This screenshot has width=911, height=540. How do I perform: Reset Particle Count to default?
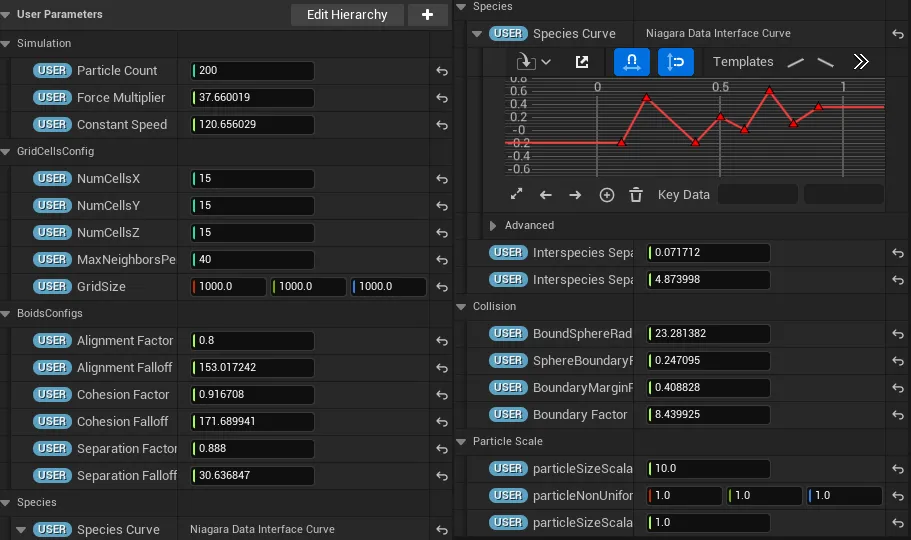pyautogui.click(x=442, y=71)
